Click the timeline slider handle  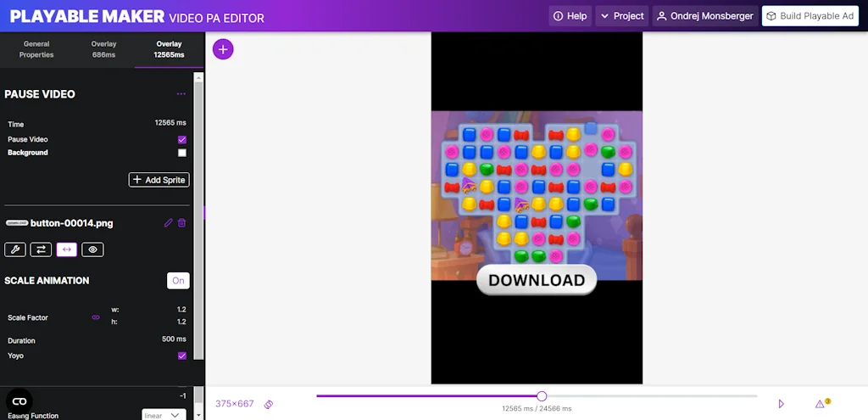(x=542, y=395)
